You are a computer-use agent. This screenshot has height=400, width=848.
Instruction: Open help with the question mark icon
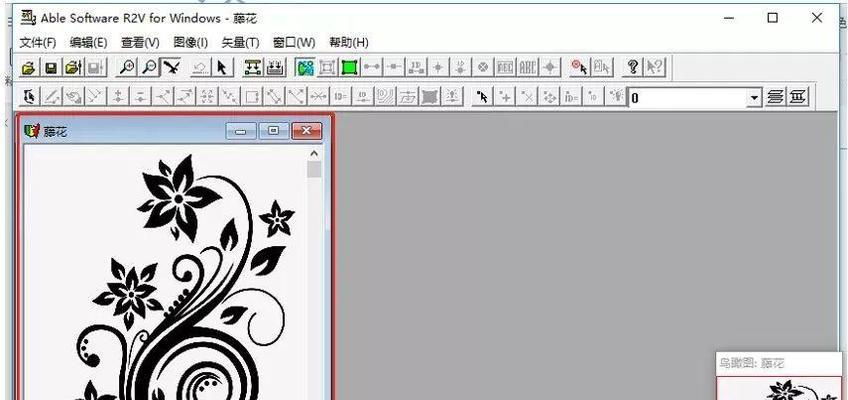[632, 68]
